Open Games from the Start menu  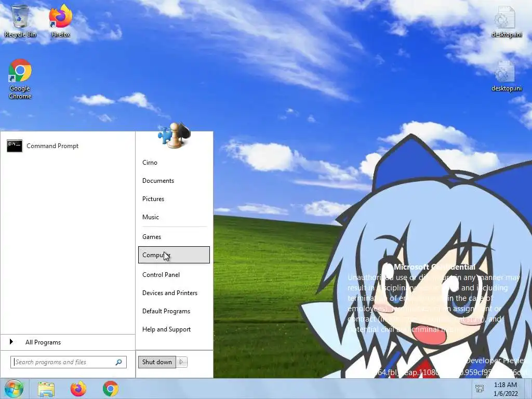pos(174,237)
